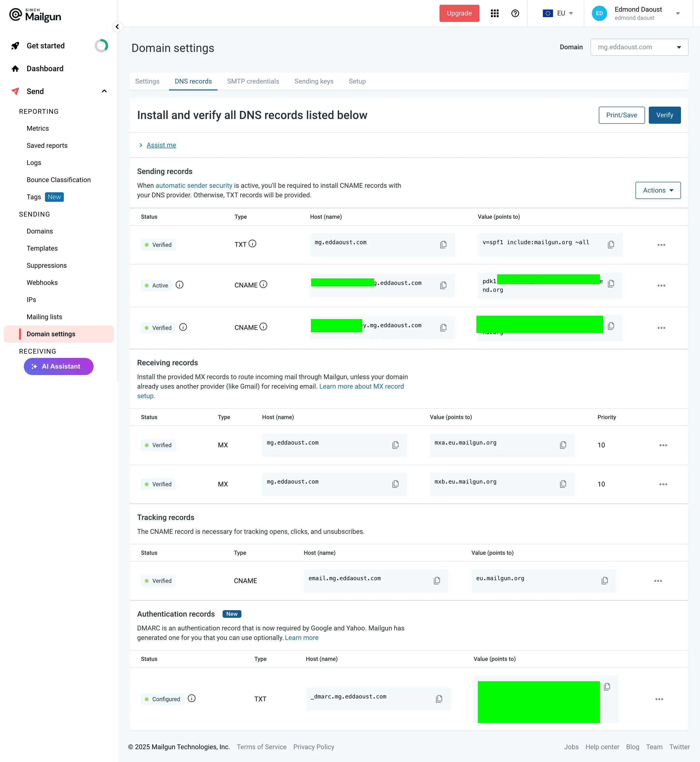Copy the _dmarc.mg.eddaoust.com host
Viewport: 700px width, 762px height.
(x=439, y=699)
